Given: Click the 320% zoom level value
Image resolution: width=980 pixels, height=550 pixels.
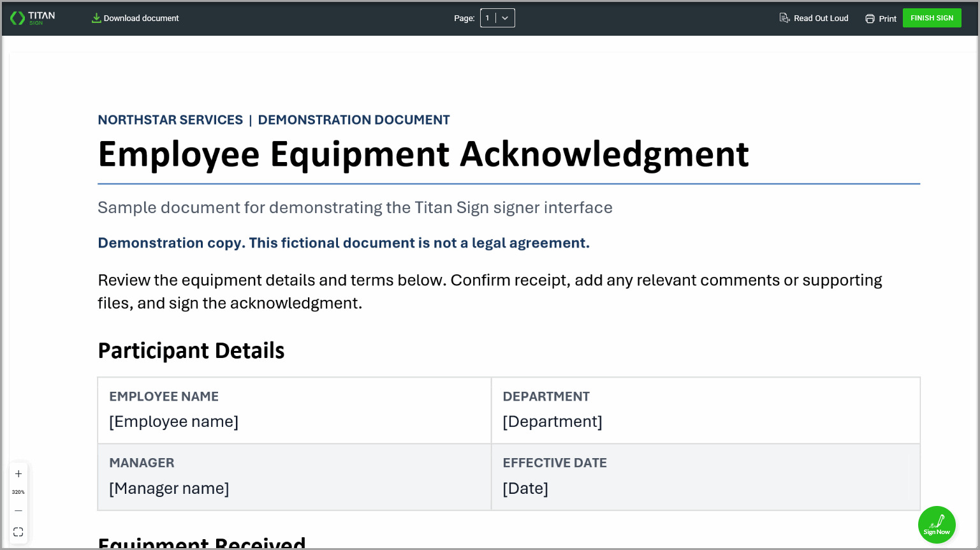Looking at the screenshot, I should point(18,492).
